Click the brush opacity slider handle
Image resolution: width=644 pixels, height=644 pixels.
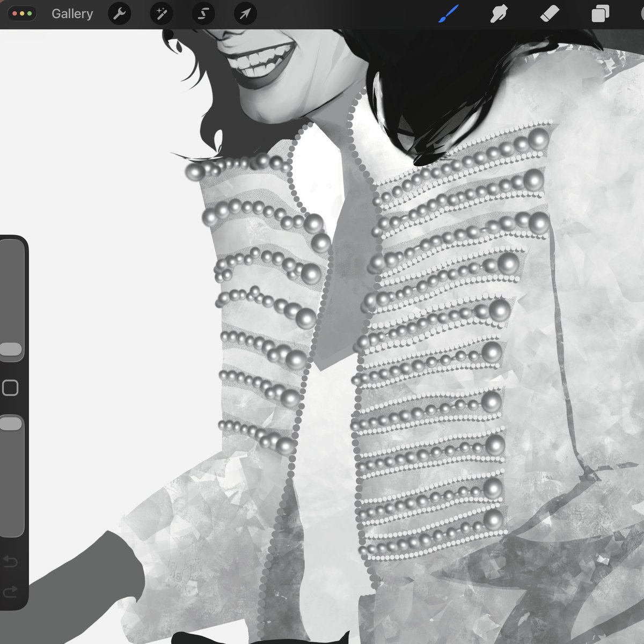[10, 424]
